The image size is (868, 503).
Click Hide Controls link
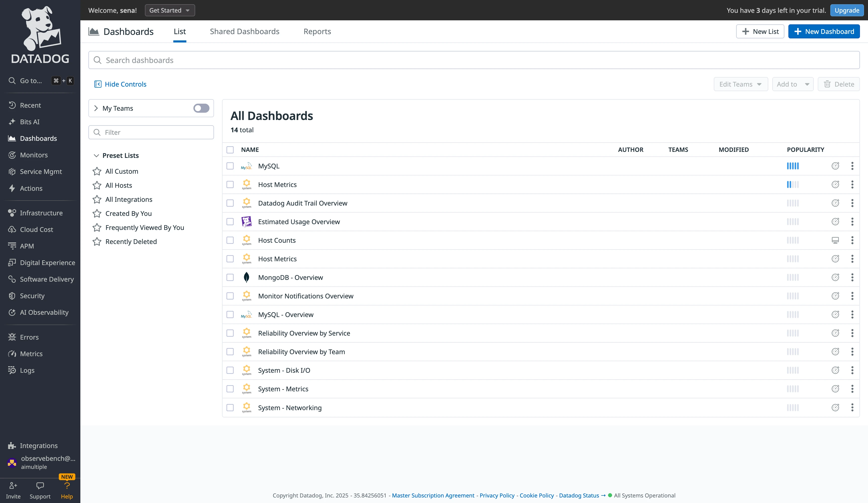tap(120, 84)
